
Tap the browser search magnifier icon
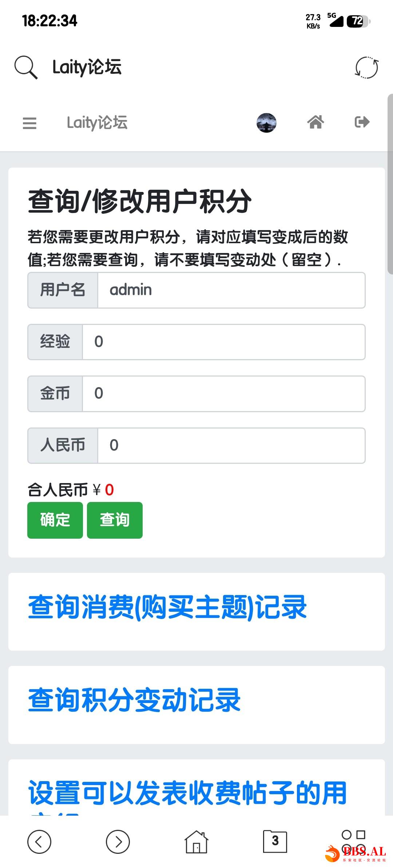(x=26, y=67)
